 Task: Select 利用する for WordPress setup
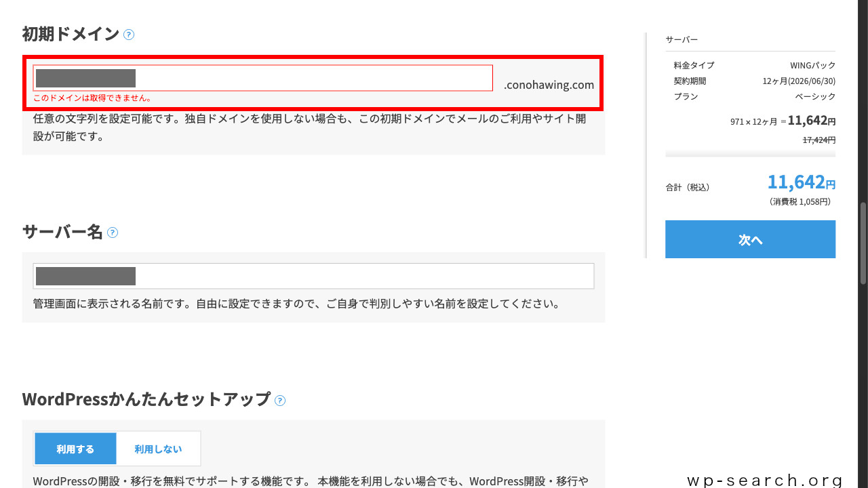75,449
